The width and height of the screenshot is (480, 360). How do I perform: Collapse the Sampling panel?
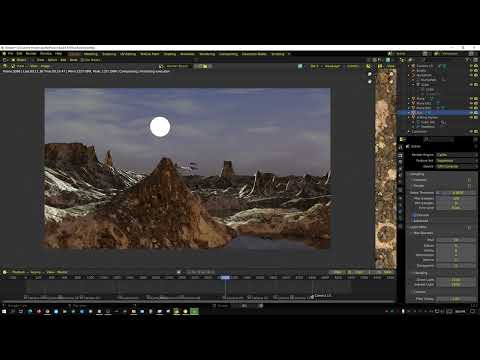tap(417, 174)
